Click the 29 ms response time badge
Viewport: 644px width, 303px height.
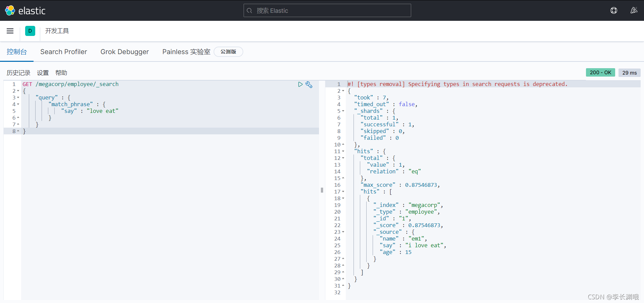pos(630,73)
